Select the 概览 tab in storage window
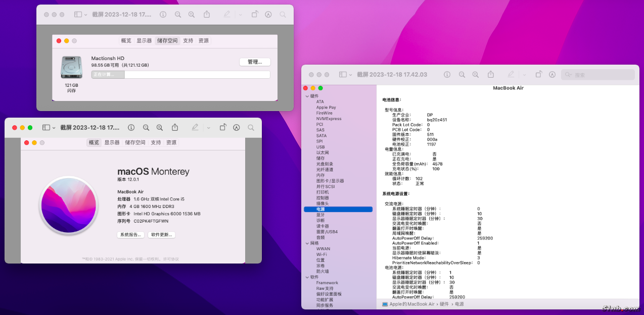The height and width of the screenshot is (315, 644). (126, 41)
